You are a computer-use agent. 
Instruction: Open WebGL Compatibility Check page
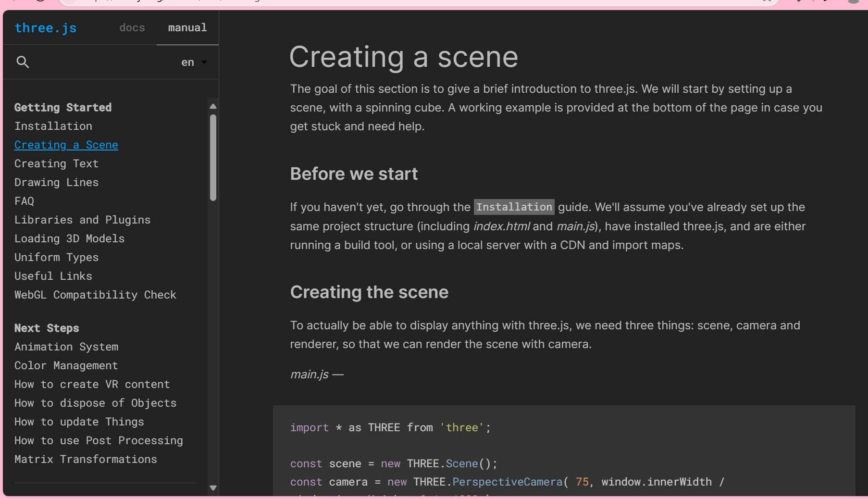click(95, 295)
